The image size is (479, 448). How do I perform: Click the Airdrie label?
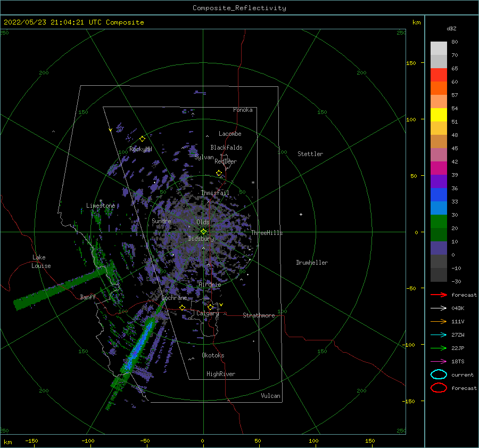pyautogui.click(x=210, y=284)
